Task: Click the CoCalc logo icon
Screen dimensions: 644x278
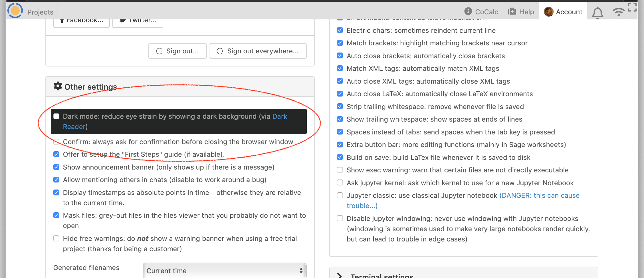Action: click(15, 11)
